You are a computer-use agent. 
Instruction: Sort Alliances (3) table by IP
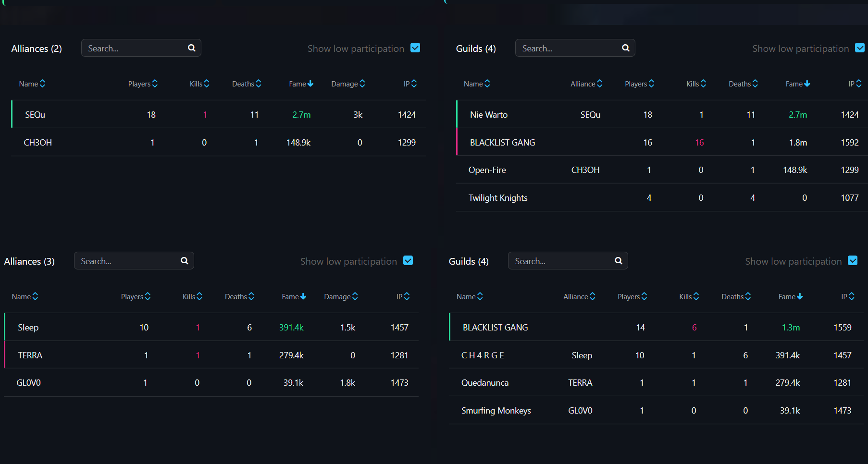[403, 297]
